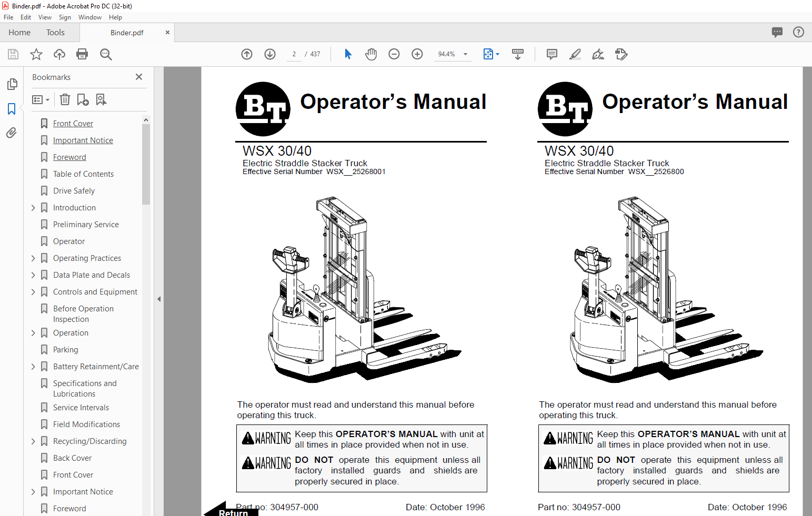The width and height of the screenshot is (812, 516).
Task: Click find current bookmark icon
Action: [101, 99]
